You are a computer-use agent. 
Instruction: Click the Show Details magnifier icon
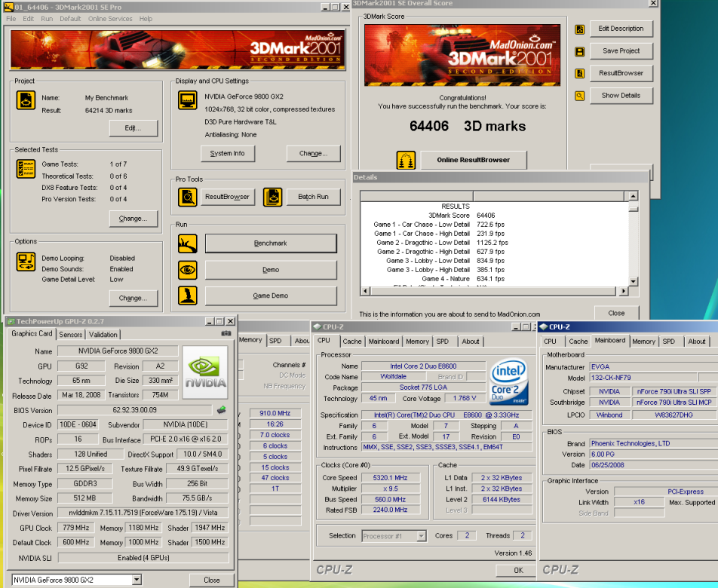tap(580, 96)
